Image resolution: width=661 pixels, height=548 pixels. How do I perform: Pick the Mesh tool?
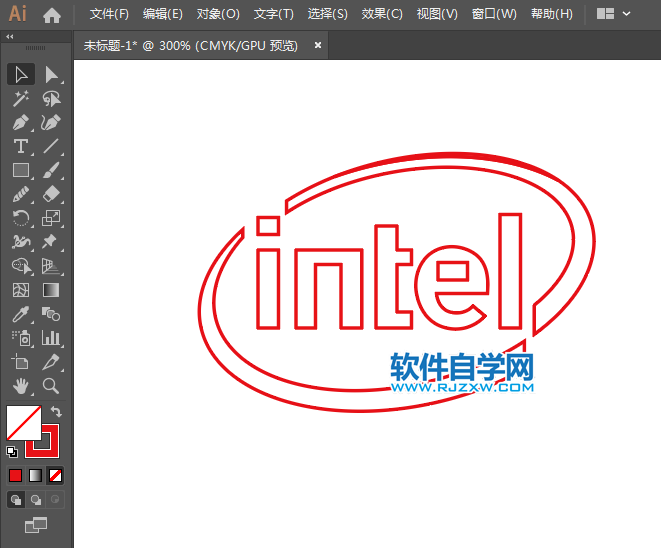click(x=21, y=290)
